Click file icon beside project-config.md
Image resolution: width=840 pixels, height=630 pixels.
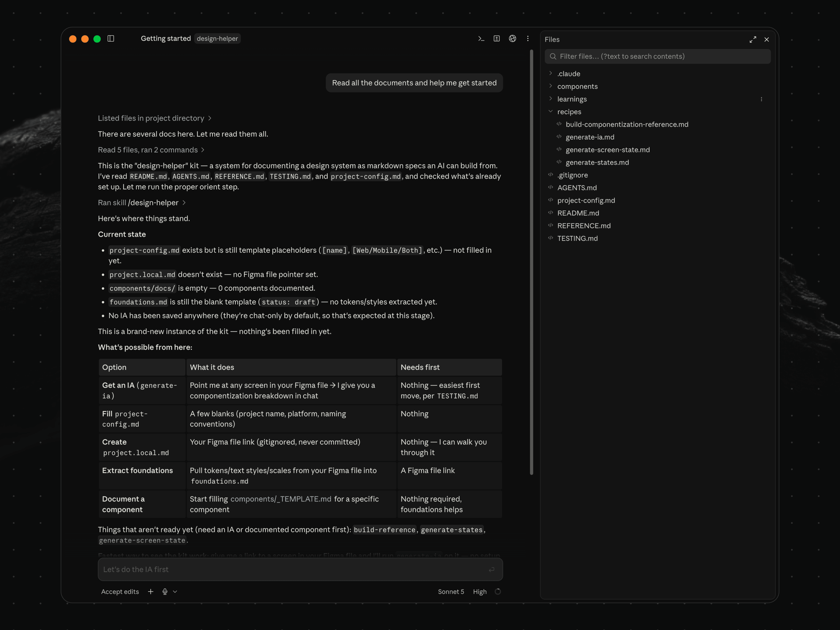[x=551, y=200]
